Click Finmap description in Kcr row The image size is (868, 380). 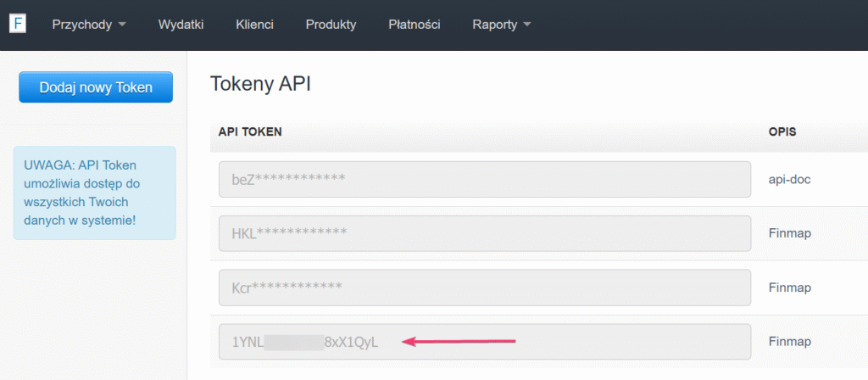click(x=790, y=288)
